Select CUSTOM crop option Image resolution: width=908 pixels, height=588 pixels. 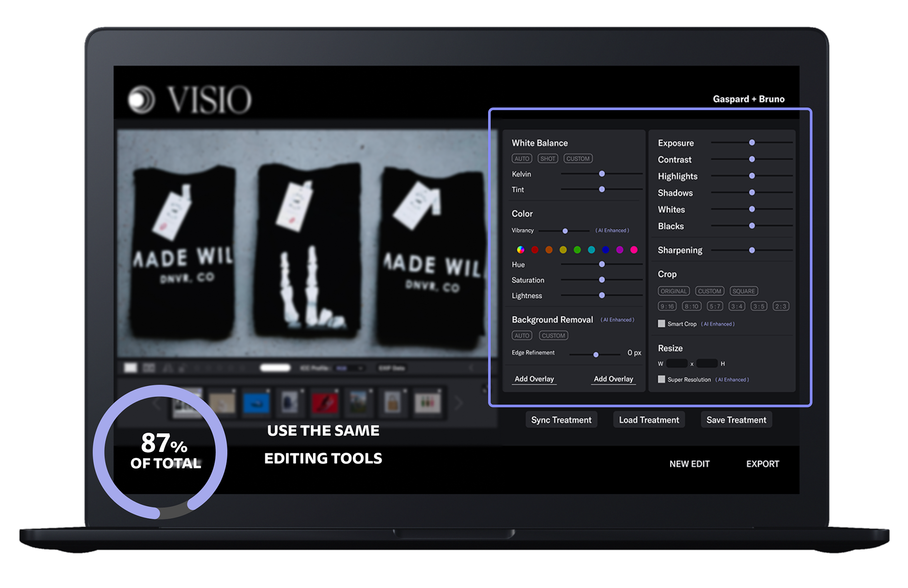709,291
